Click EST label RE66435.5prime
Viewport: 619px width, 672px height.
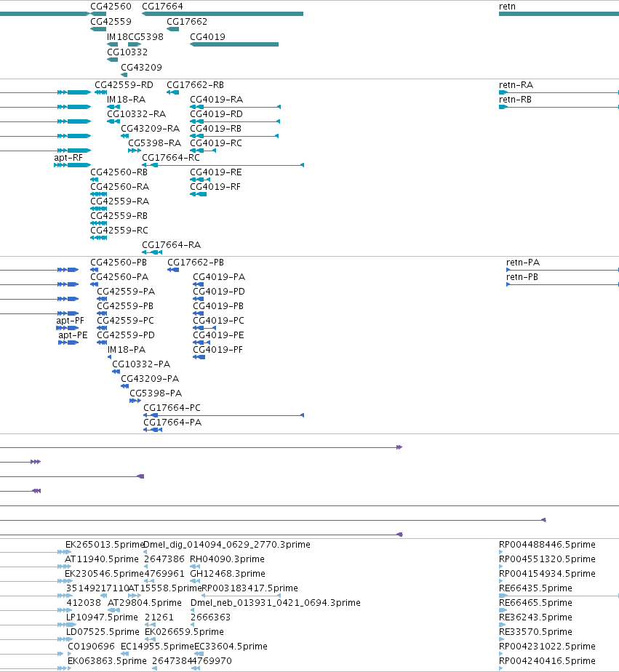(536, 588)
